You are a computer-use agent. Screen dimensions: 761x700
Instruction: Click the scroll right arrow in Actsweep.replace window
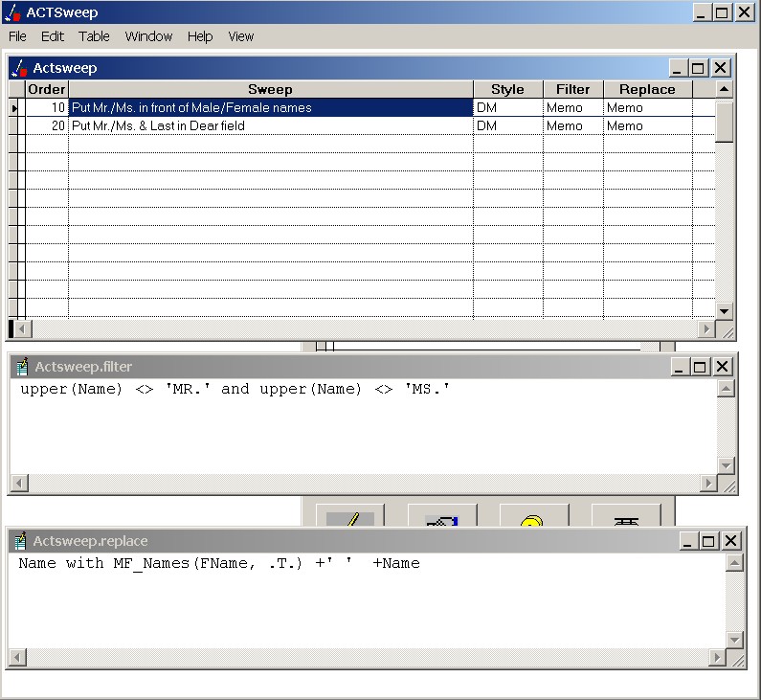(717, 657)
